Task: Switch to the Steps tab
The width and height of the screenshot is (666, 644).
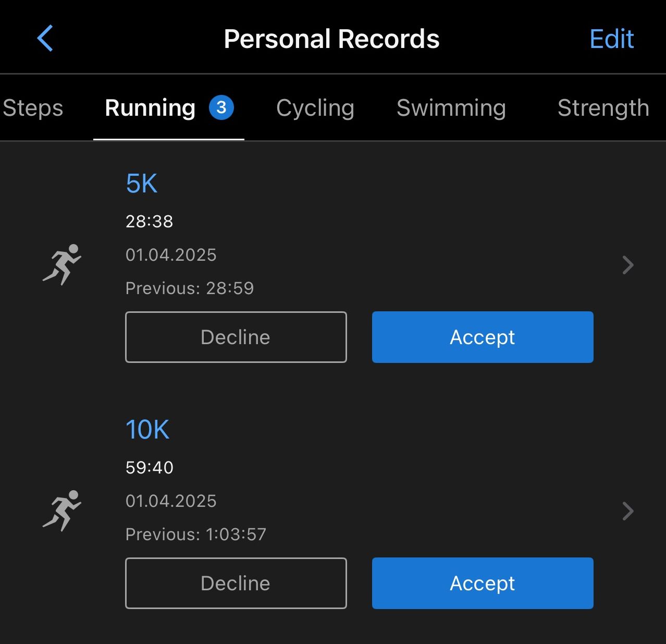Action: [33, 108]
